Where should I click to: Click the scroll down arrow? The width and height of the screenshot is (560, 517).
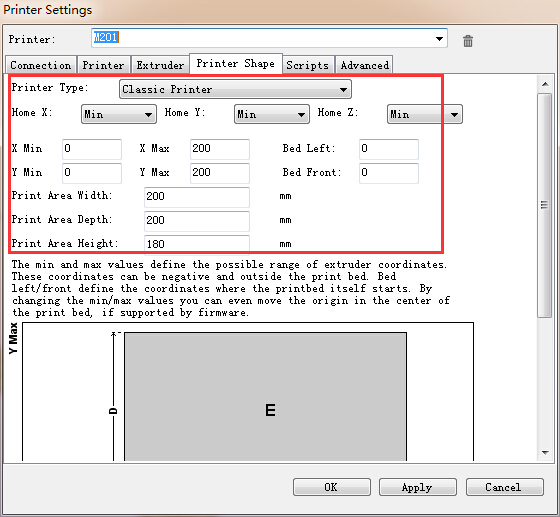point(545,452)
